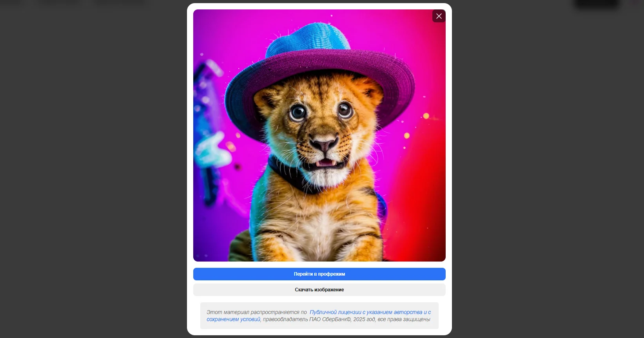Follow the 'сохранением условий' link text
This screenshot has height=338, width=644.
[x=233, y=319]
